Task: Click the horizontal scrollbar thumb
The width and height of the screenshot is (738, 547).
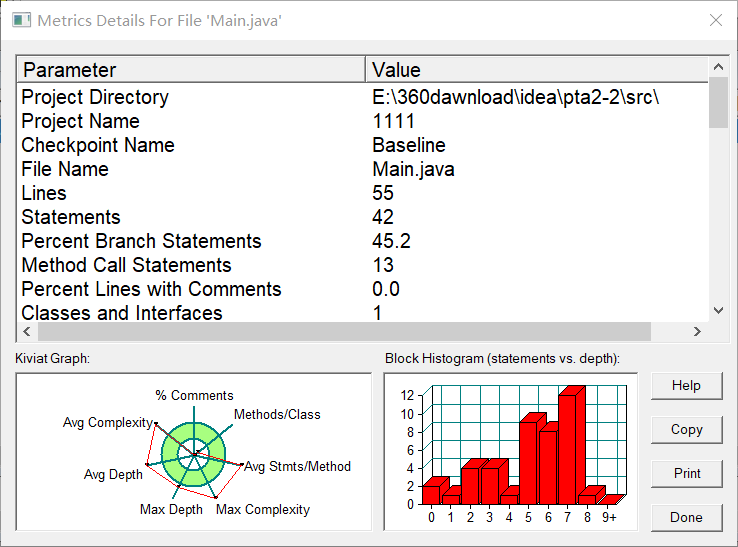Action: coord(344,331)
